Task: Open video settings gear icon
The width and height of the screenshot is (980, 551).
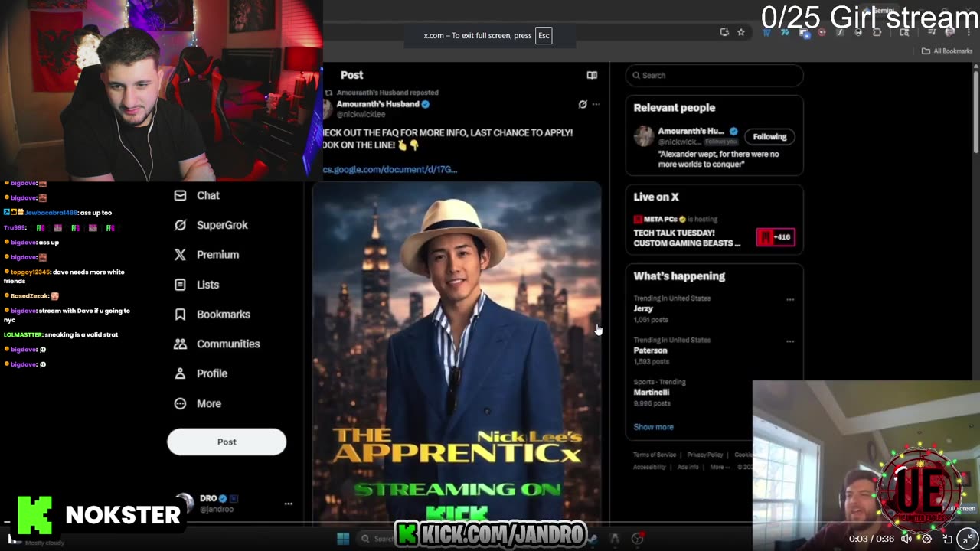Action: point(926,539)
